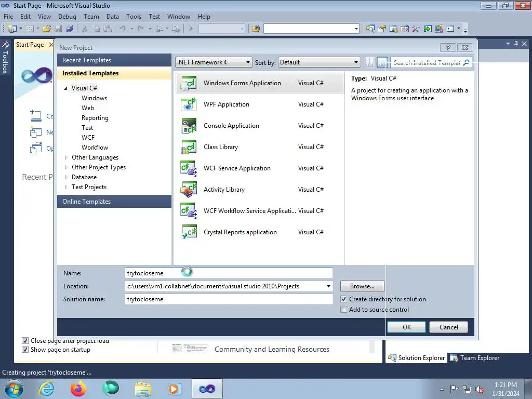Open the Toolbox wrench toolbar icon

point(416,29)
